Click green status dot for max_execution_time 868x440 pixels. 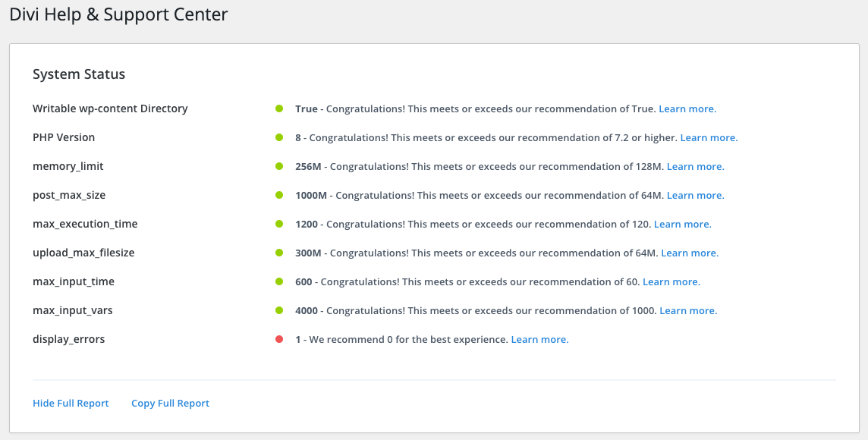click(x=279, y=224)
